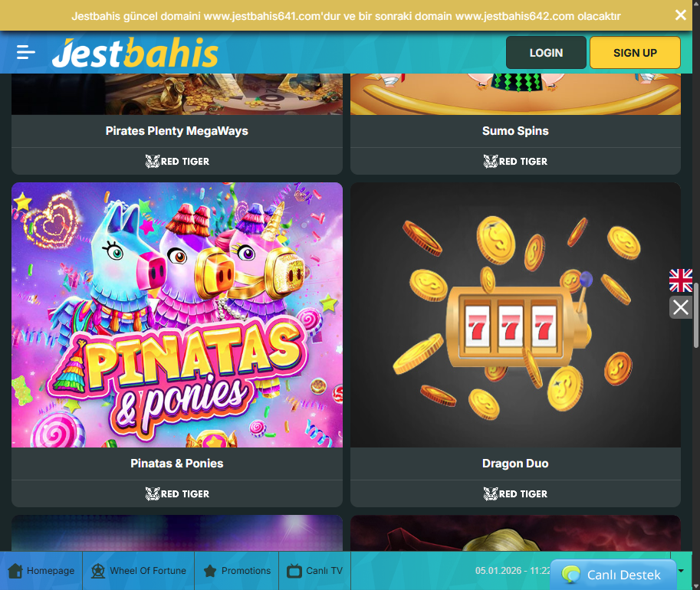Click the Promotions star icon

[210, 571]
